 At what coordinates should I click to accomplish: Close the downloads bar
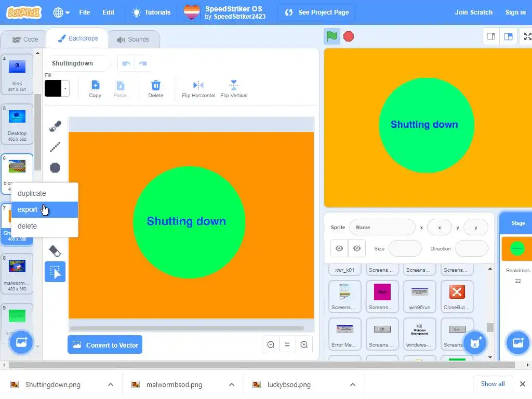pyautogui.click(x=523, y=384)
